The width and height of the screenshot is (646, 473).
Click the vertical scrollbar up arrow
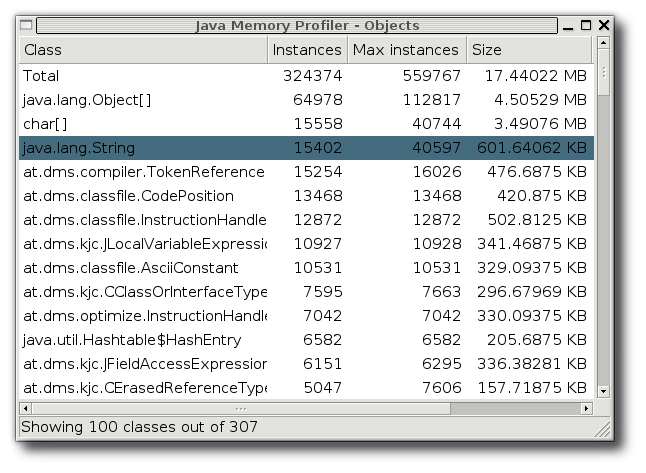(x=603, y=42)
